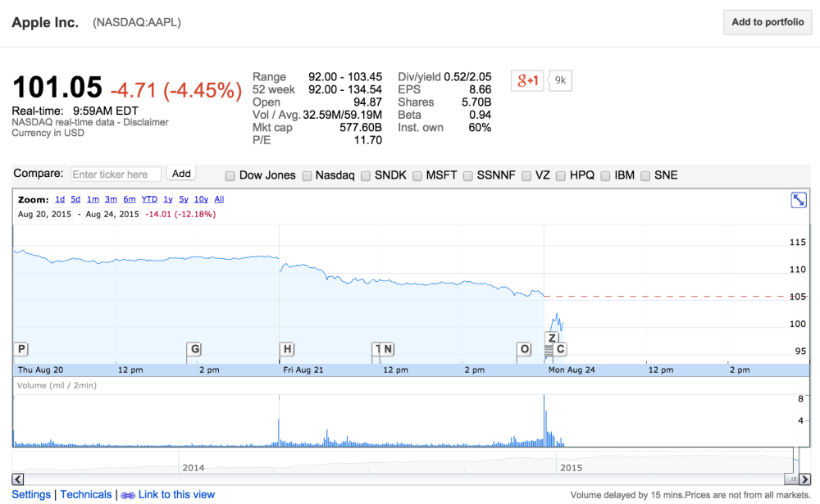Expand chart to full screen icon

click(799, 200)
